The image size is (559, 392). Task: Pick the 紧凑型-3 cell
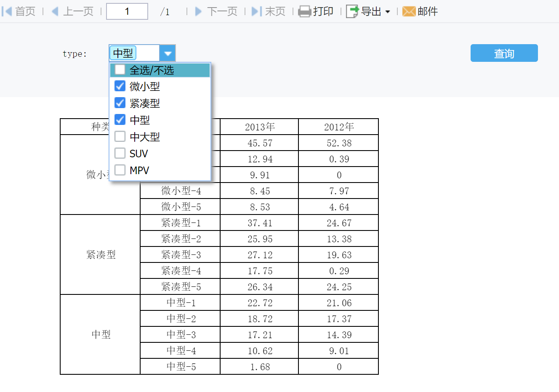(x=180, y=254)
